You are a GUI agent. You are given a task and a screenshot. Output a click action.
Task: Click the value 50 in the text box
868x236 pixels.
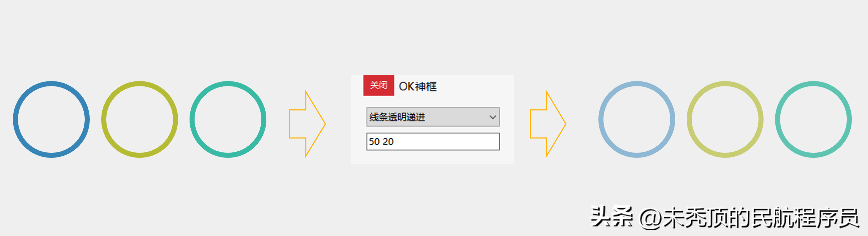click(x=374, y=142)
